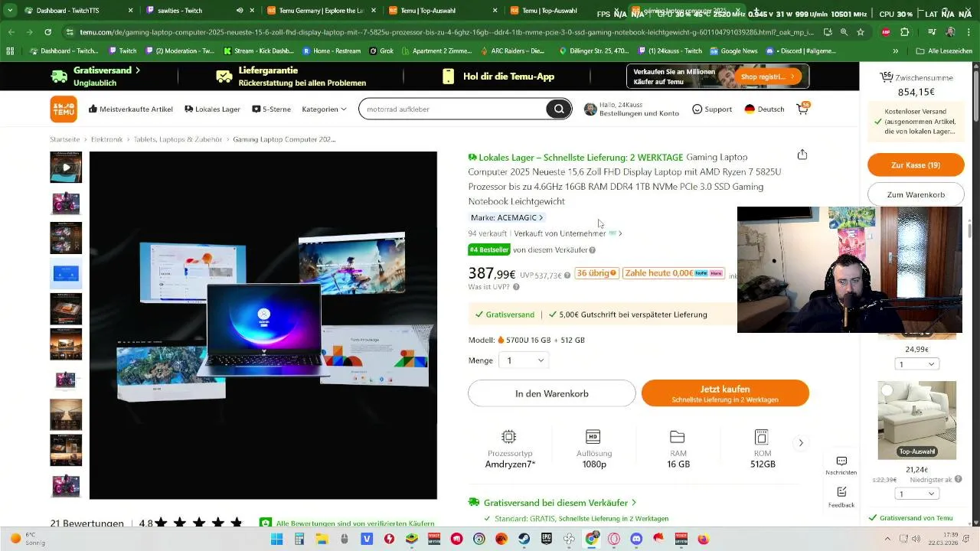Screen dimensions: 980x551
Task: Click the search magnifier button
Action: [559, 109]
